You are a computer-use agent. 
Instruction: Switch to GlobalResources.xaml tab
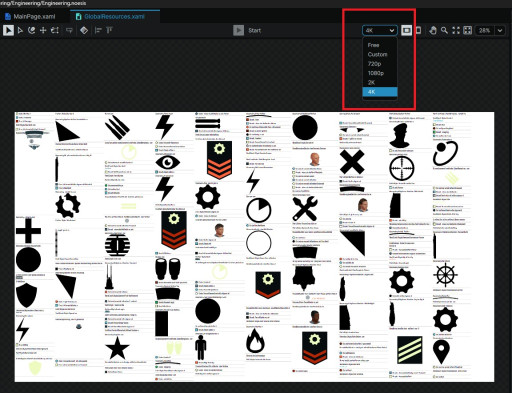coord(114,16)
